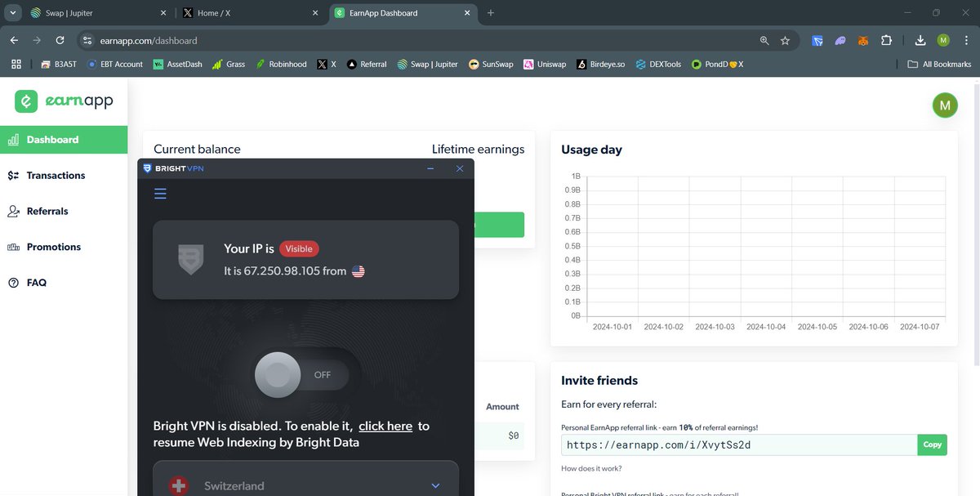
Task: Open the green M account avatar
Action: tap(945, 105)
